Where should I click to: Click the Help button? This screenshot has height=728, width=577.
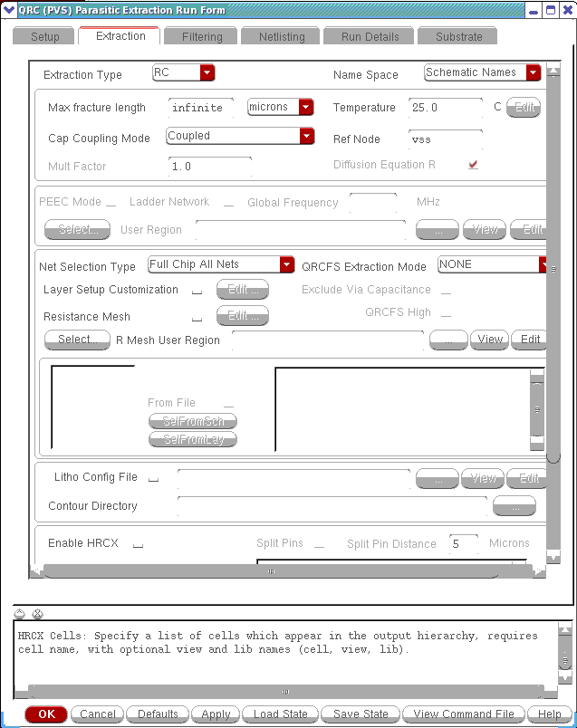[x=549, y=714]
